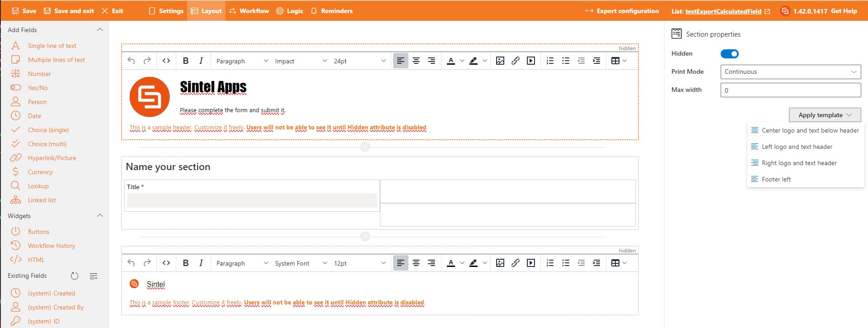868x328 pixels.
Task: Click the undo arrow in footer toolbar
Action: coord(131,263)
